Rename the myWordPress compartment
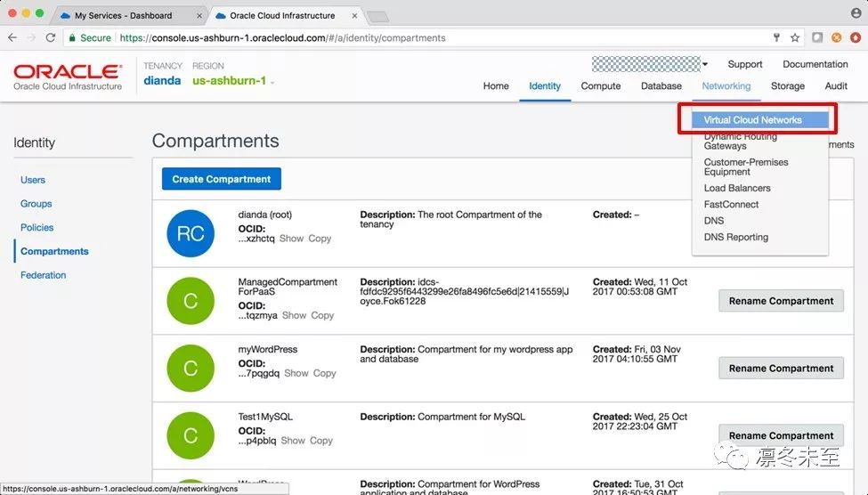 coord(781,369)
